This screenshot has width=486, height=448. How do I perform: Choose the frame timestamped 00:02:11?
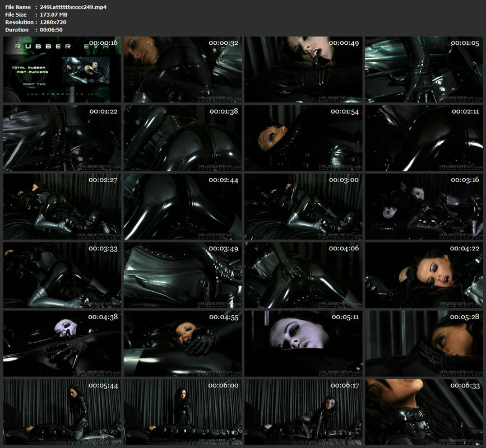click(424, 138)
